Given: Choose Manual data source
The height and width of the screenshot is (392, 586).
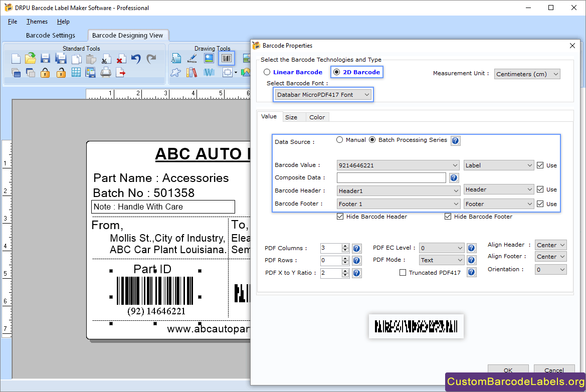Looking at the screenshot, I should [x=340, y=140].
